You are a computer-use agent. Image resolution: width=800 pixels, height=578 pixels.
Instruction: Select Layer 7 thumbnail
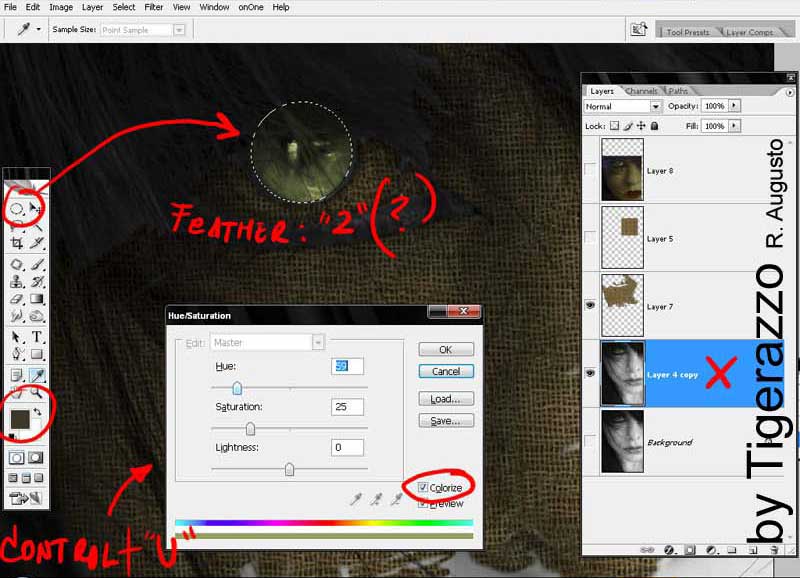pyautogui.click(x=622, y=305)
